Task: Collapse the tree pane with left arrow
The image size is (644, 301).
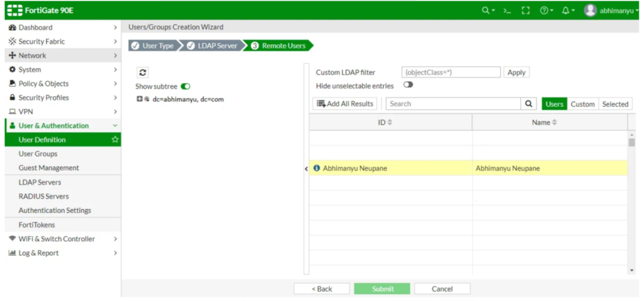Action: (306, 169)
